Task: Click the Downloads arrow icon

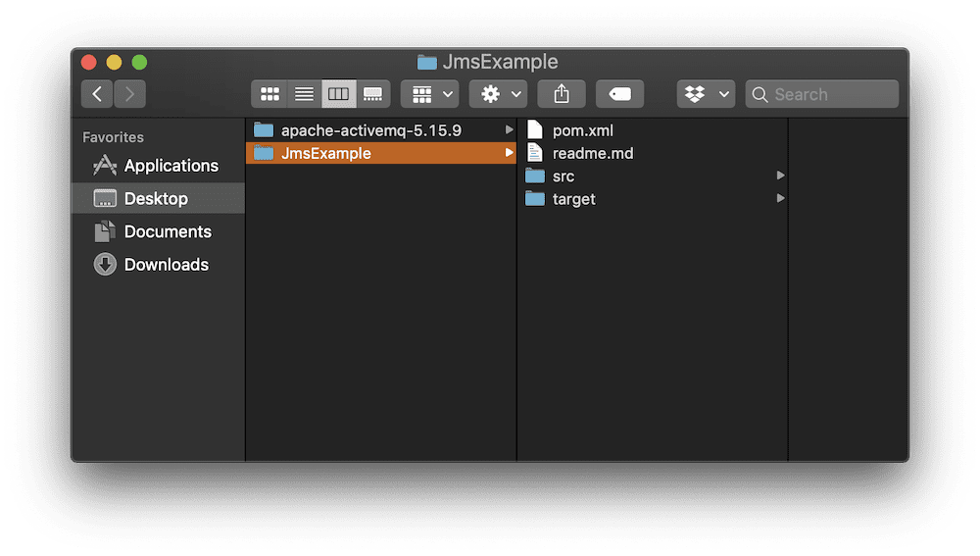Action: click(105, 265)
